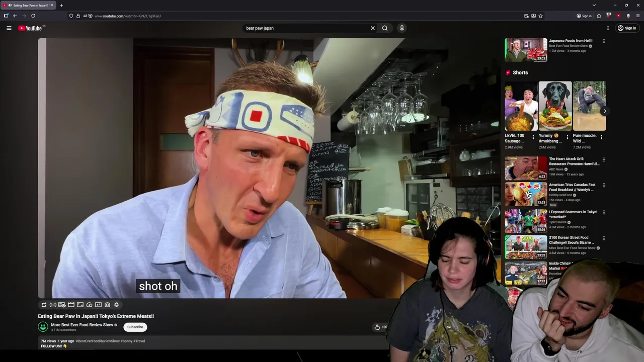Expand video with the resize icon
The width and height of the screenshot is (644, 362).
tap(80, 305)
